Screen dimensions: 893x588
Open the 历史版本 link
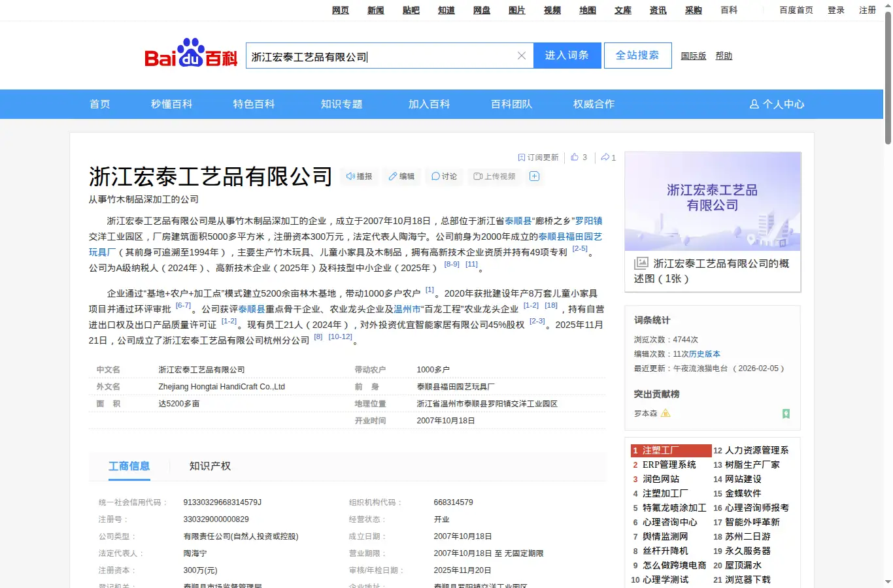[x=704, y=353]
